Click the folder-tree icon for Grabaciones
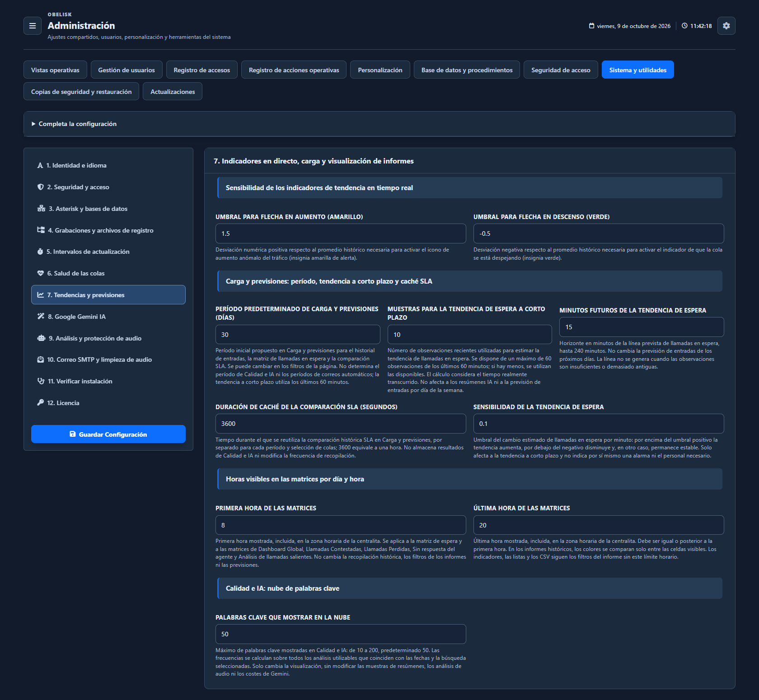 click(x=41, y=230)
